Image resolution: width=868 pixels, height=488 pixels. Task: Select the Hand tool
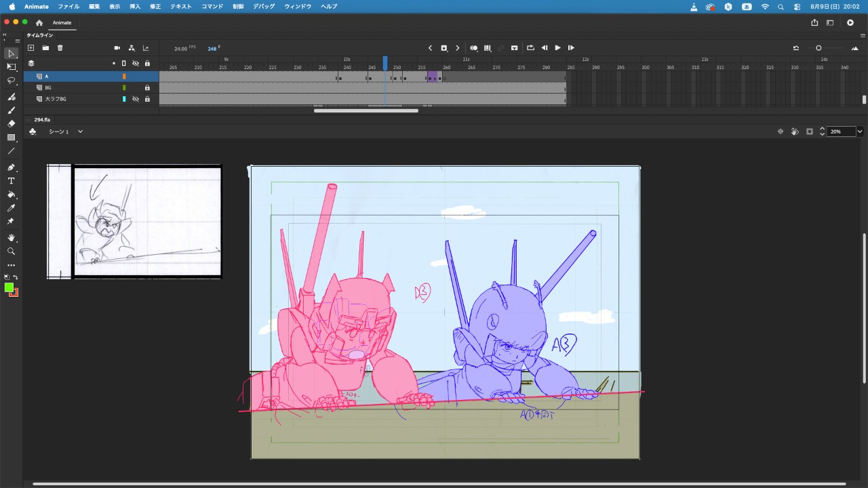point(12,238)
